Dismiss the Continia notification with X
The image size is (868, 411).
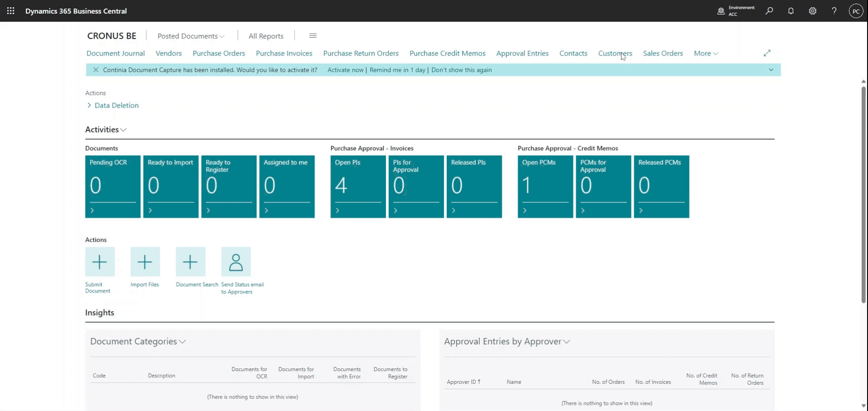96,70
